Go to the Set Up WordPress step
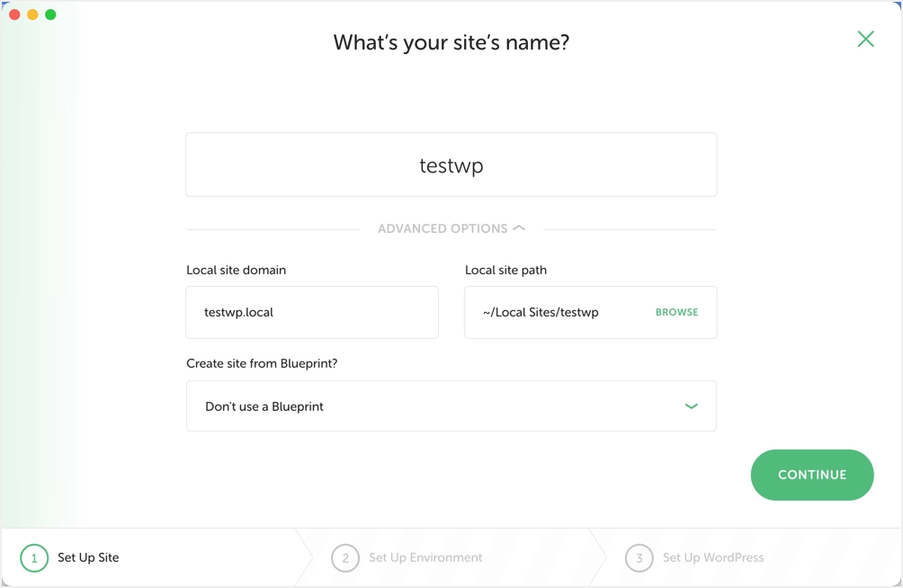The width and height of the screenshot is (903, 588). (x=713, y=558)
